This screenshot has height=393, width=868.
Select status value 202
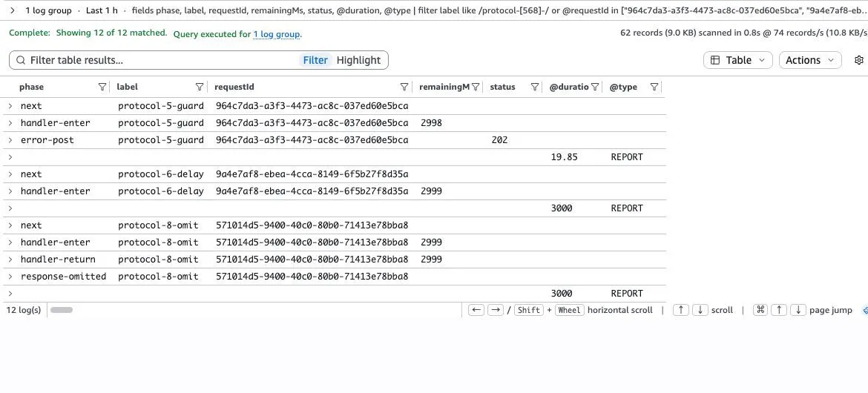click(499, 140)
